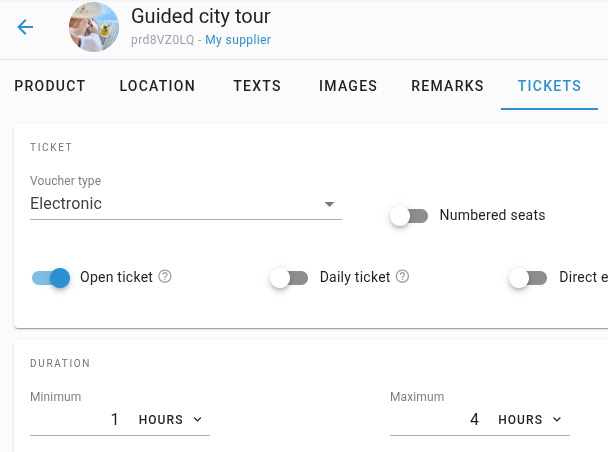The width and height of the screenshot is (608, 452).
Task: Click the product avatar image
Action: click(94, 27)
